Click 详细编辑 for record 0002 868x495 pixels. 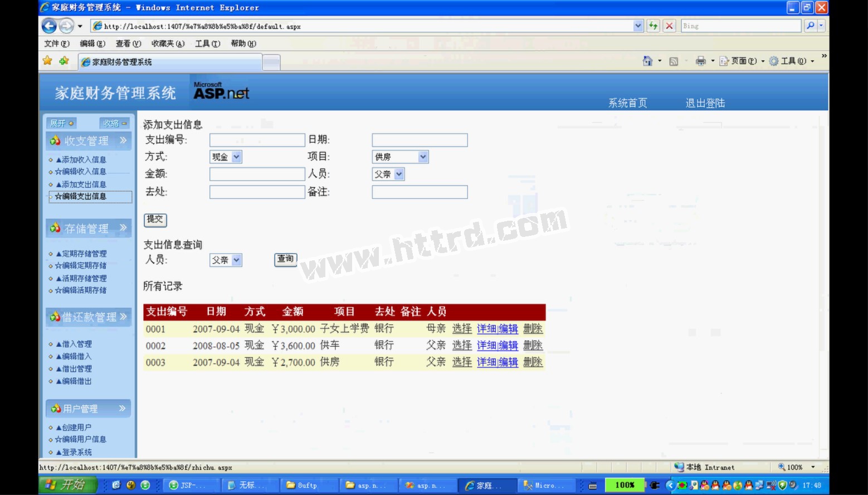[x=498, y=346]
